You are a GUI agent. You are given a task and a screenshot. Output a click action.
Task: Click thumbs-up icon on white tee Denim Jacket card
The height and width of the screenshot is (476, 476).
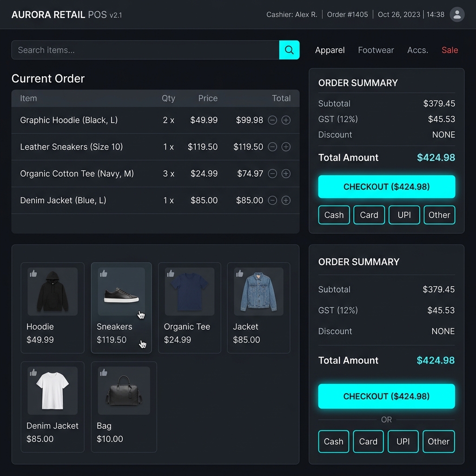tap(33, 372)
